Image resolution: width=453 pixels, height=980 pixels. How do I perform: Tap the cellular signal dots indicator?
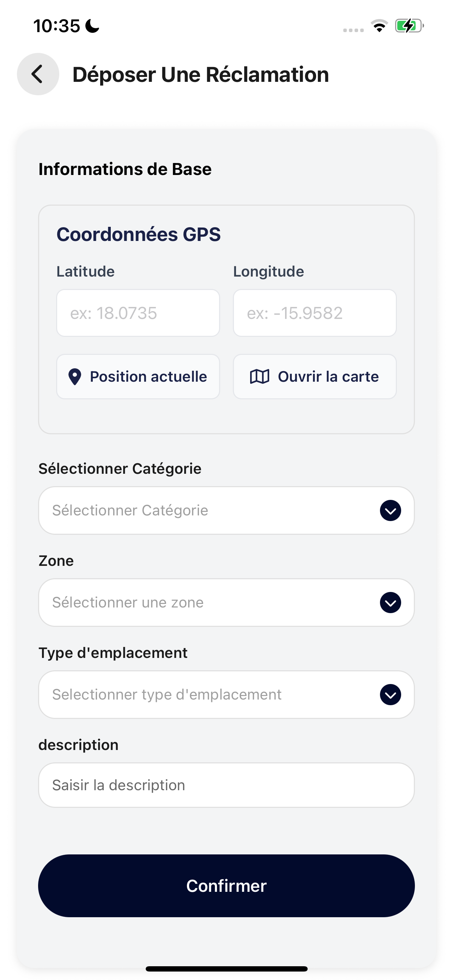coord(354,30)
